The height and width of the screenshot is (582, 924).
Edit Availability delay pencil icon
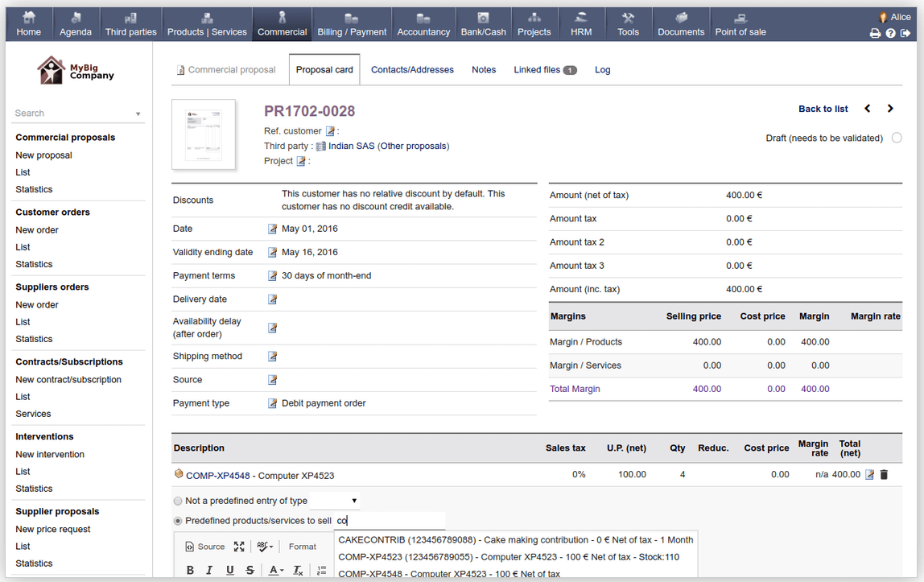click(272, 328)
